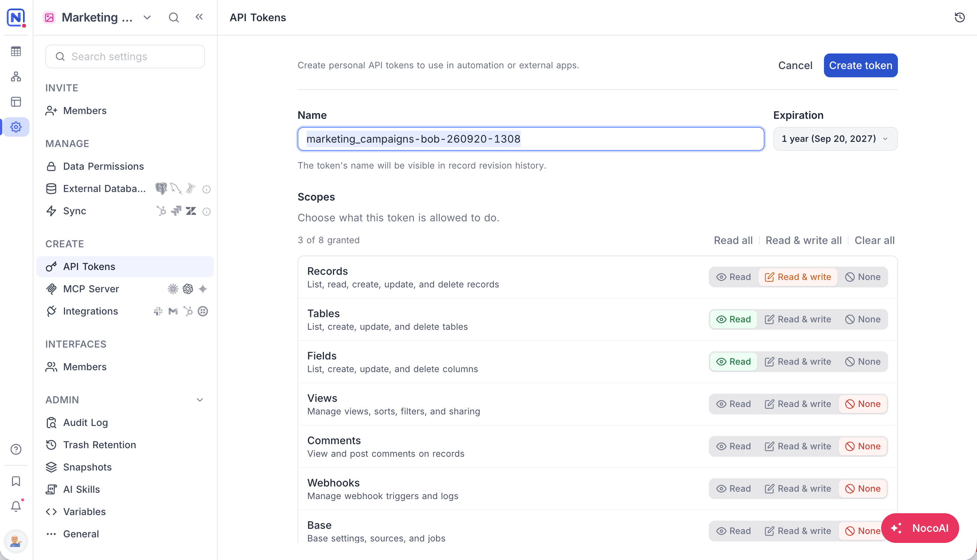Set Webhooks scope to Read
The width and height of the screenshot is (977, 560).
(x=734, y=488)
